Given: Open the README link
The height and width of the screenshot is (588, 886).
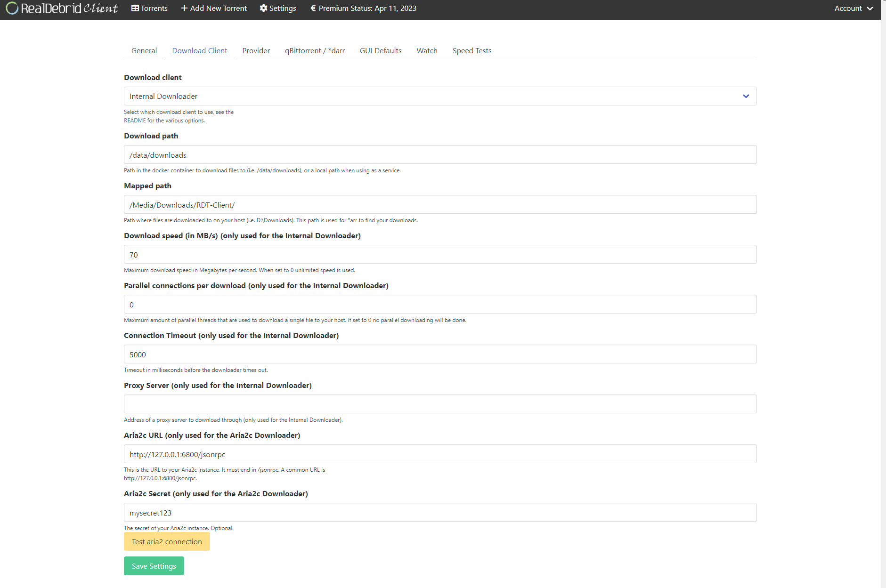Looking at the screenshot, I should pos(135,121).
